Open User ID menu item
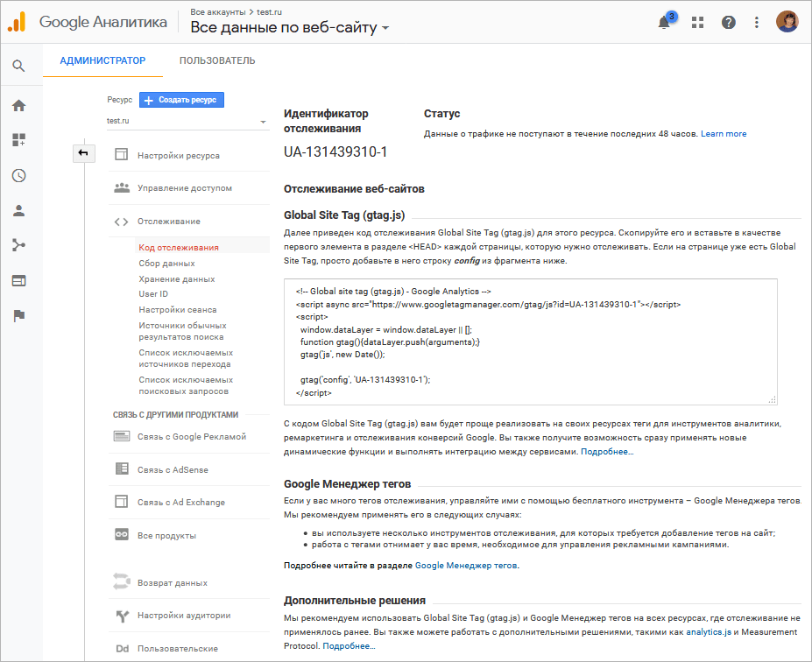The height and width of the screenshot is (662, 812). point(153,294)
